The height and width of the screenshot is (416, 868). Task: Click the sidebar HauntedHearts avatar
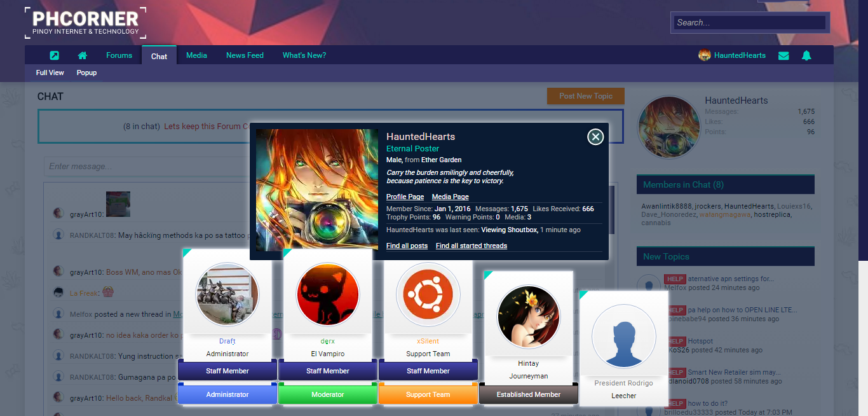click(x=668, y=127)
